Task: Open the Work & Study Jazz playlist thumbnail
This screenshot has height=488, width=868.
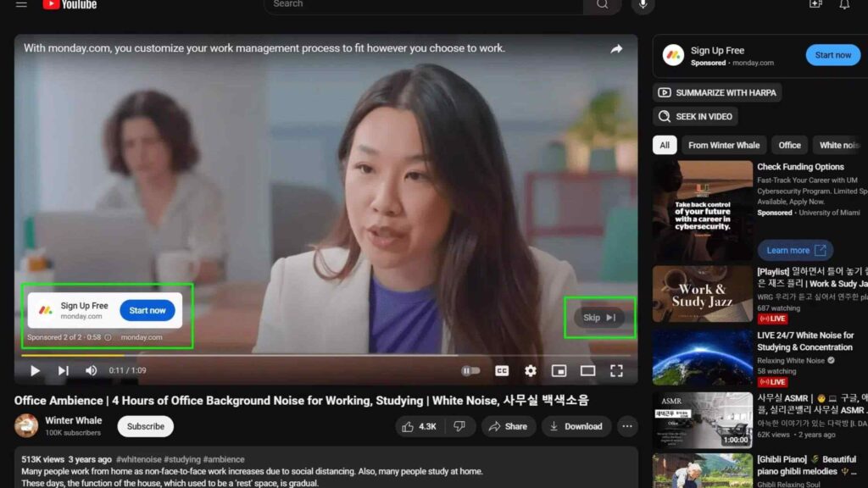Action: (702, 295)
